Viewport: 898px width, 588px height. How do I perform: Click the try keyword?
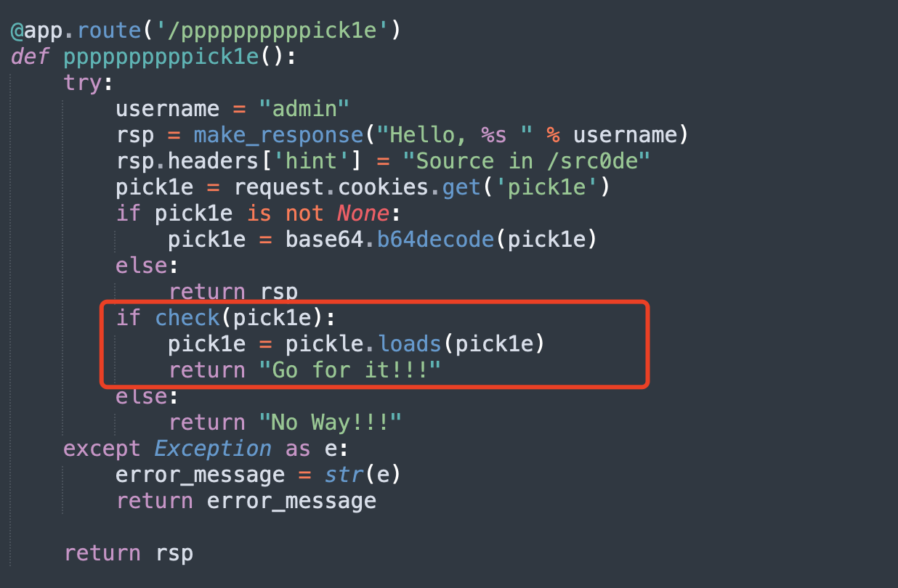[x=82, y=83]
